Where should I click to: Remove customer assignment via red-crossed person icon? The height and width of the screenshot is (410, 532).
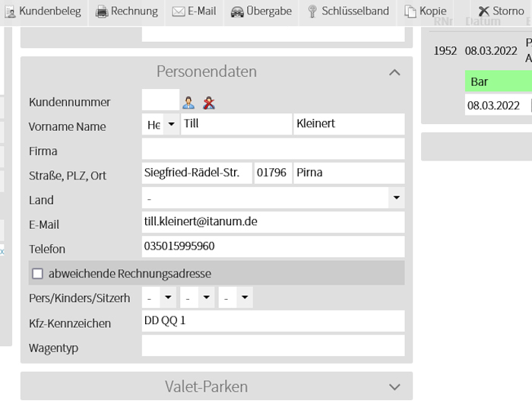pyautogui.click(x=209, y=103)
